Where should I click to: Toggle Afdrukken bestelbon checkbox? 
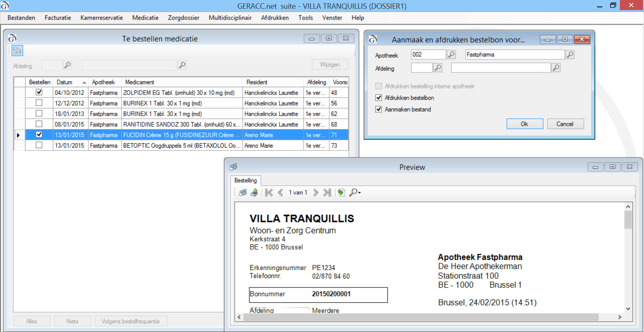[379, 98]
